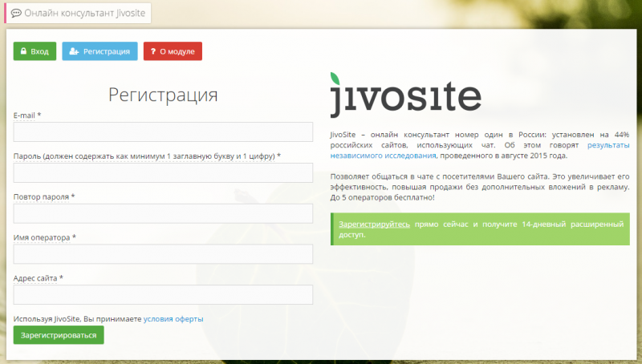Screen dimensions: 642x364
Task: Switch to the Регистрация tab
Action: point(100,51)
